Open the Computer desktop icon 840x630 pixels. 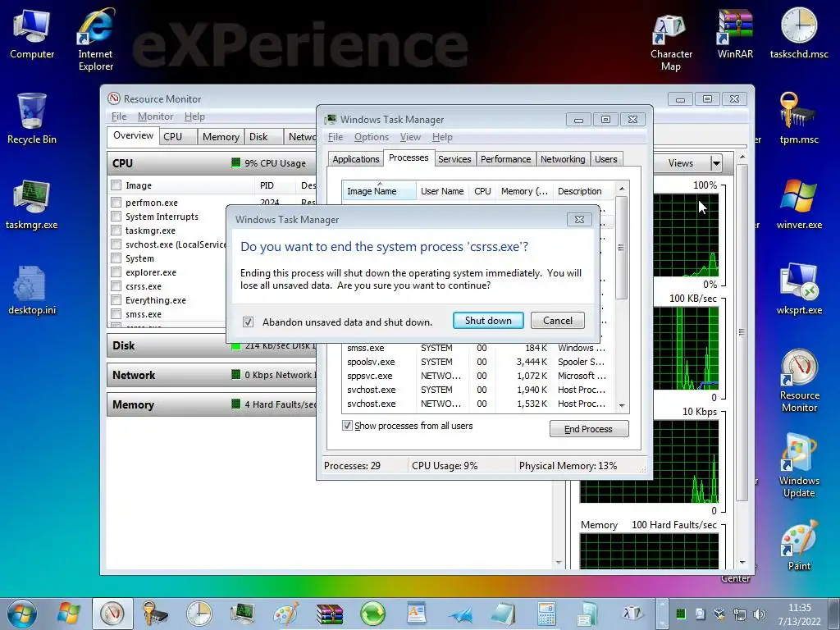pyautogui.click(x=32, y=34)
